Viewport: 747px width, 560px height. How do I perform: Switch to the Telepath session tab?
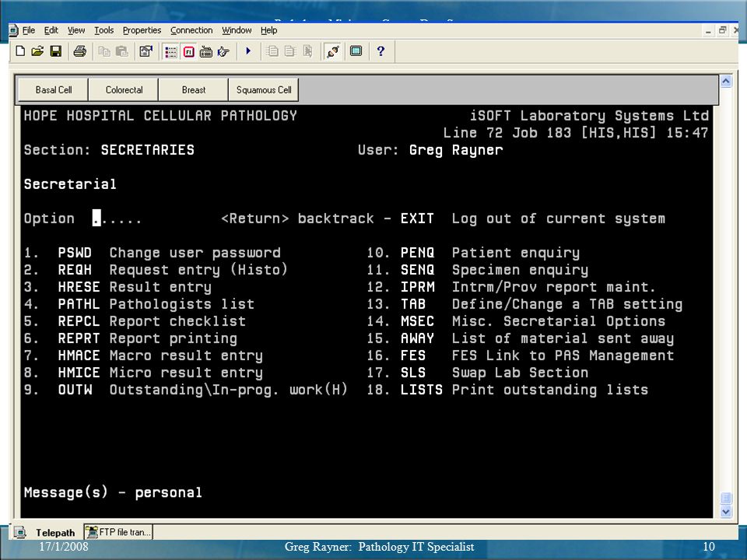pyautogui.click(x=46, y=532)
